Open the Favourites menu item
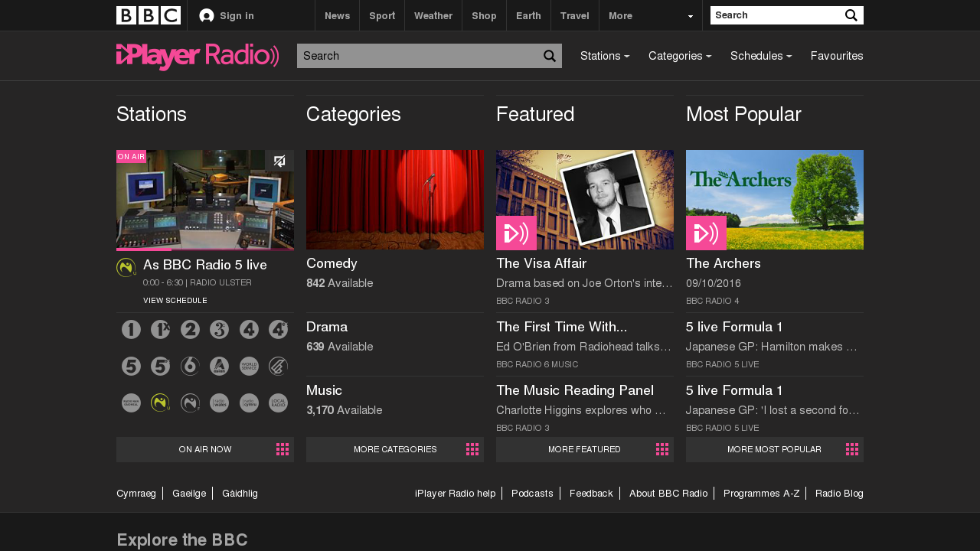The width and height of the screenshot is (980, 551). [x=837, y=56]
